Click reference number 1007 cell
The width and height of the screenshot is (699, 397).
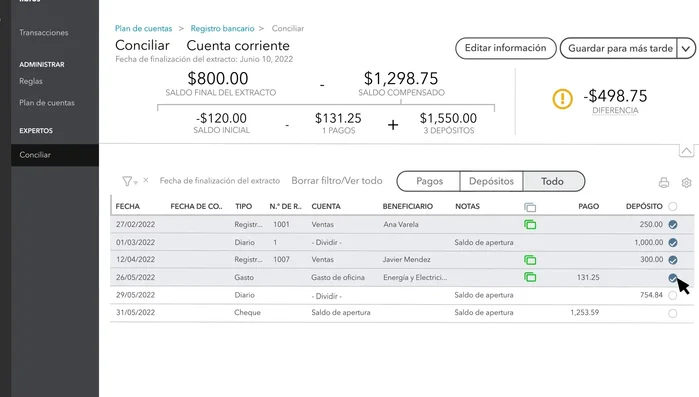(281, 259)
